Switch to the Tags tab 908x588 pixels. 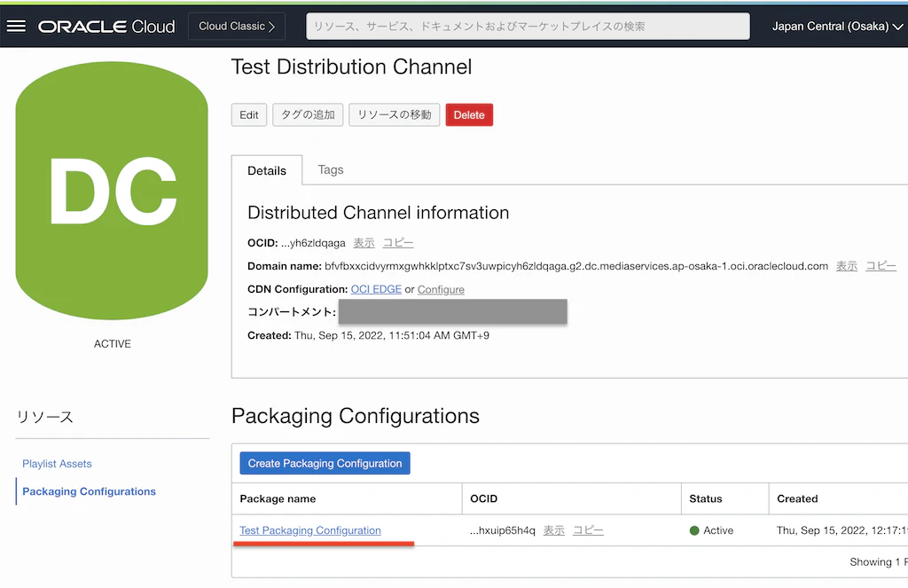point(331,169)
